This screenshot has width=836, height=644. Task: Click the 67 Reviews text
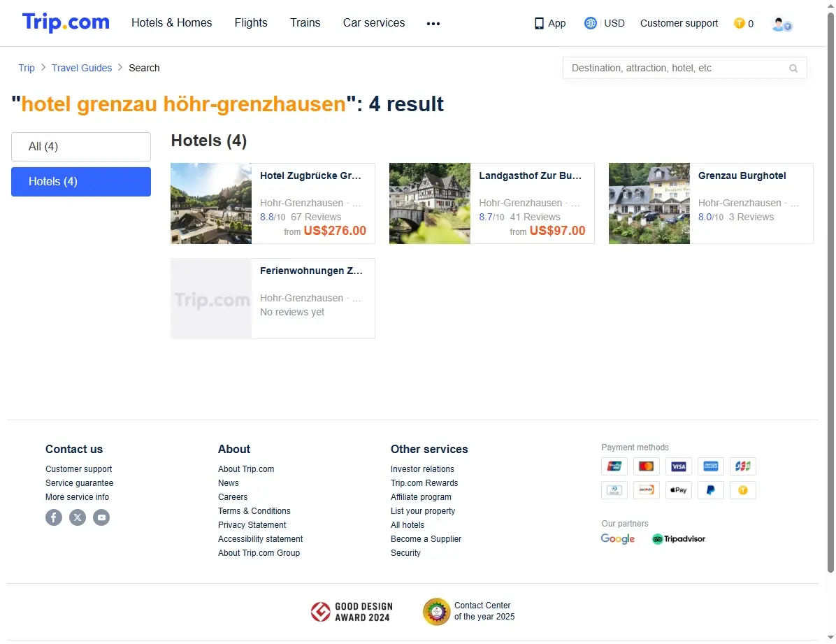pos(316,217)
